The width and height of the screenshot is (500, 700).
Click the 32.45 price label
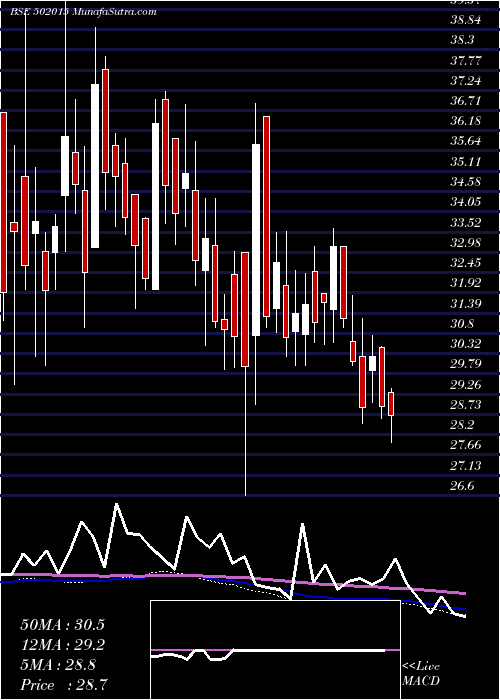(466, 262)
